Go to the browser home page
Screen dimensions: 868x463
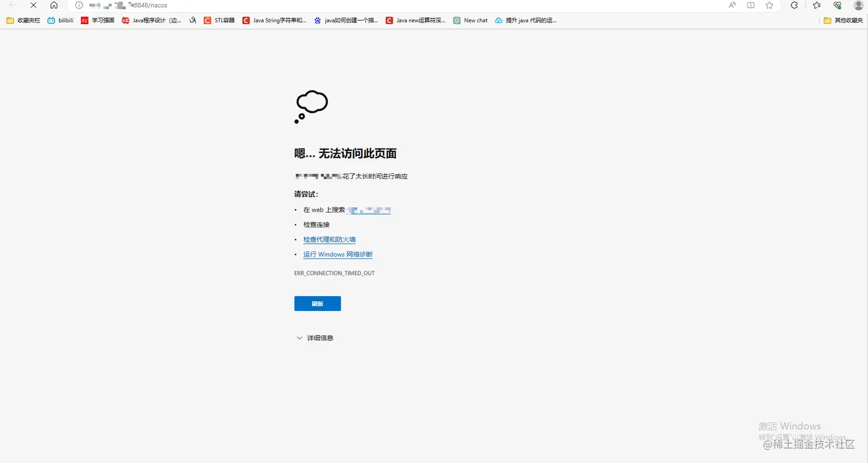click(x=53, y=5)
